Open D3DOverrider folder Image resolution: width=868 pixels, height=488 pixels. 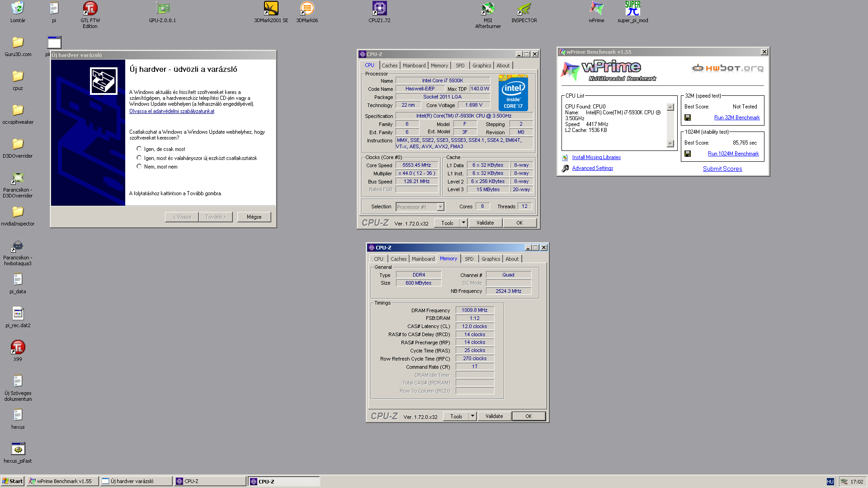pos(18,148)
